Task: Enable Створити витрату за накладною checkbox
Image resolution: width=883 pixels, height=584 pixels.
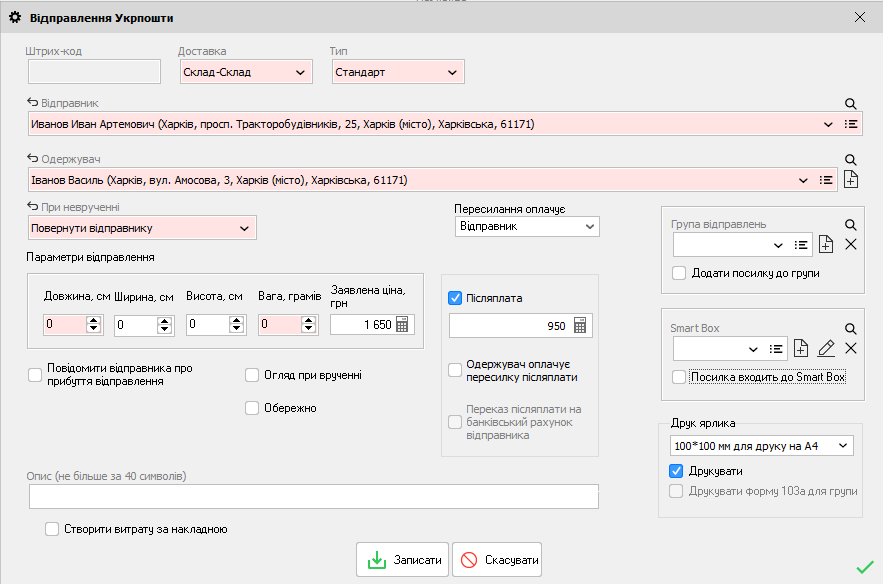Action: click(x=52, y=529)
